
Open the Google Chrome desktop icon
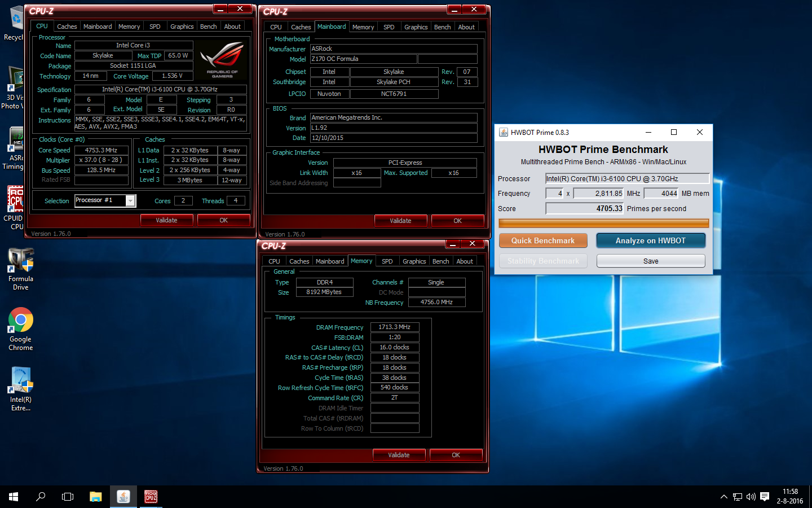[x=21, y=330]
